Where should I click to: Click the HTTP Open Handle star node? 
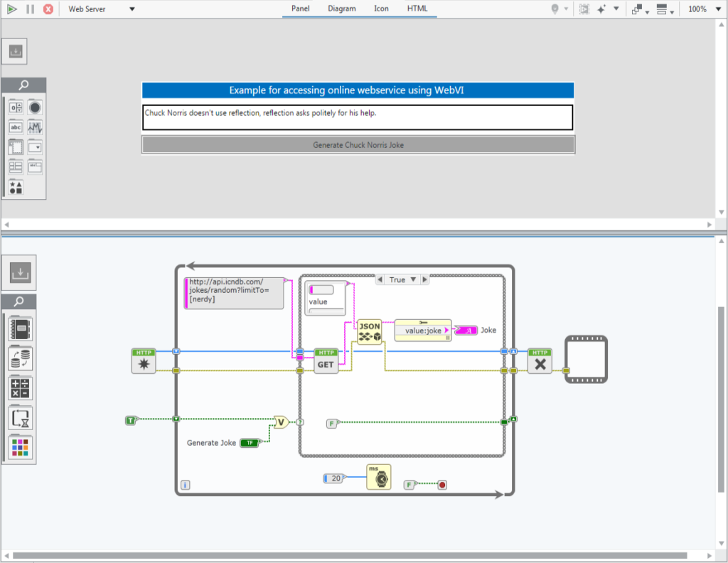[x=144, y=361]
